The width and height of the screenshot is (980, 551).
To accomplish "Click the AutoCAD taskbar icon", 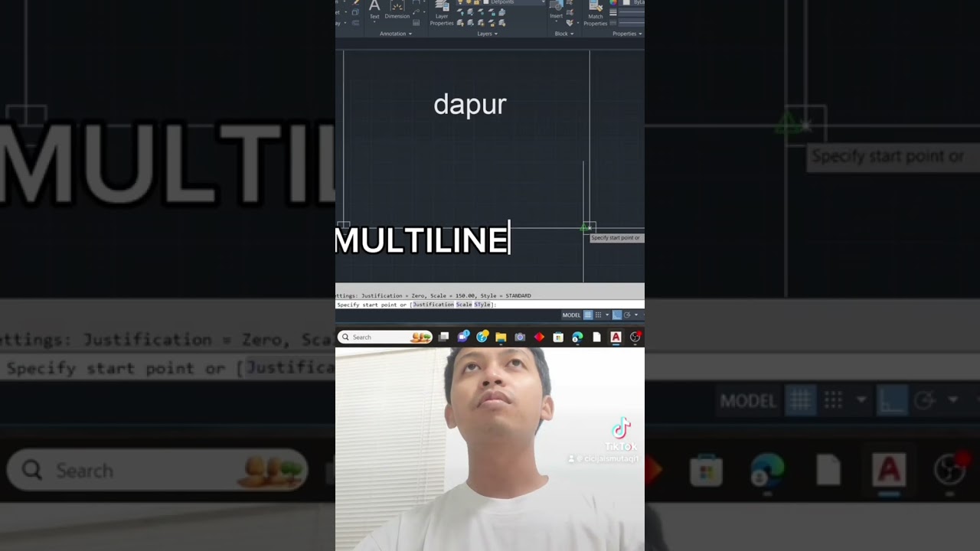I will pyautogui.click(x=616, y=337).
